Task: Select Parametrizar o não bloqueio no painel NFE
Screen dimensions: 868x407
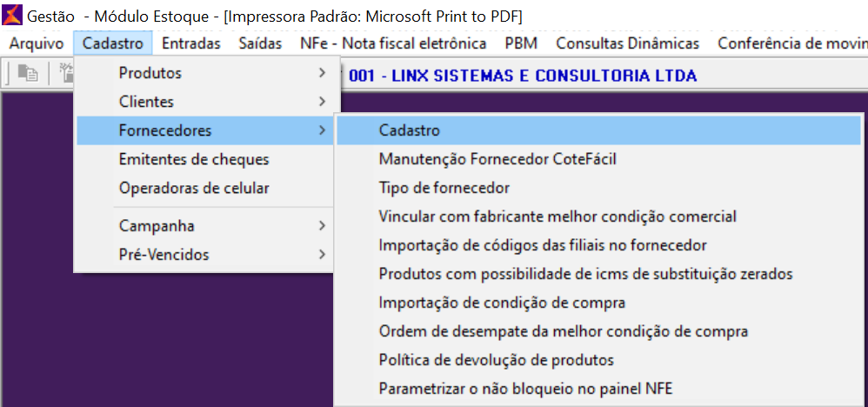Action: [x=525, y=389]
